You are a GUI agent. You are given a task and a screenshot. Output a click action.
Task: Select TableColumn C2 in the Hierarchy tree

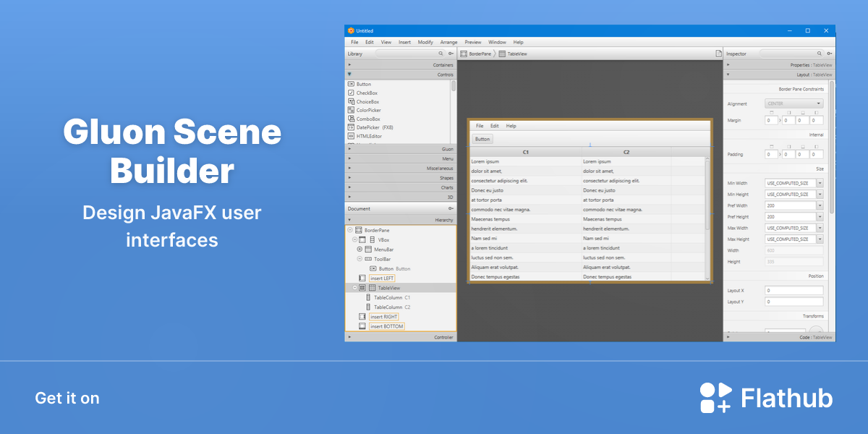[x=392, y=307]
